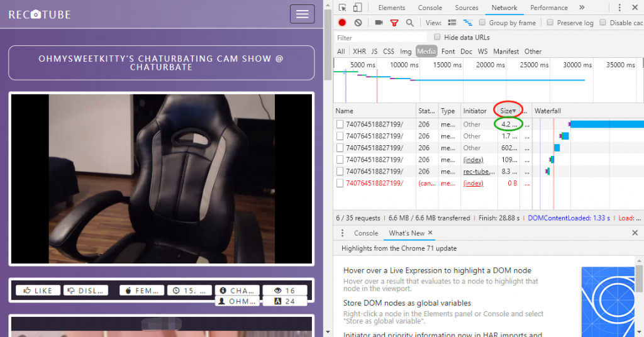This screenshot has height=337, width=644.
Task: Select the inspect element cursor tool
Action: click(343, 8)
